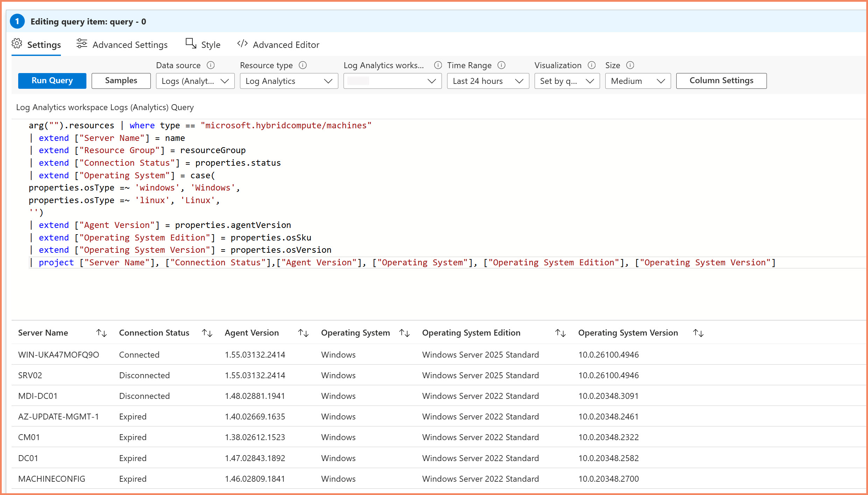Click the Size info icon
Image resolution: width=868 pixels, height=495 pixels.
point(630,65)
